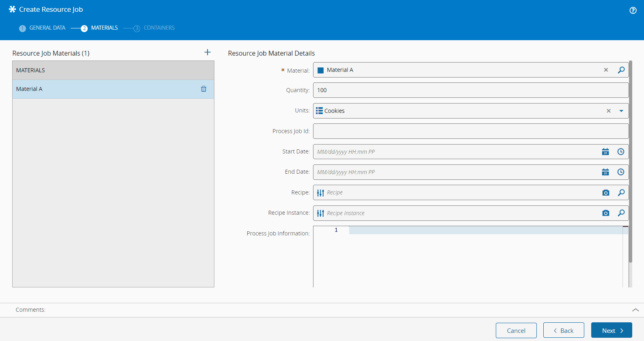Open the help icon in header
The image size is (644, 341).
pos(633,11)
